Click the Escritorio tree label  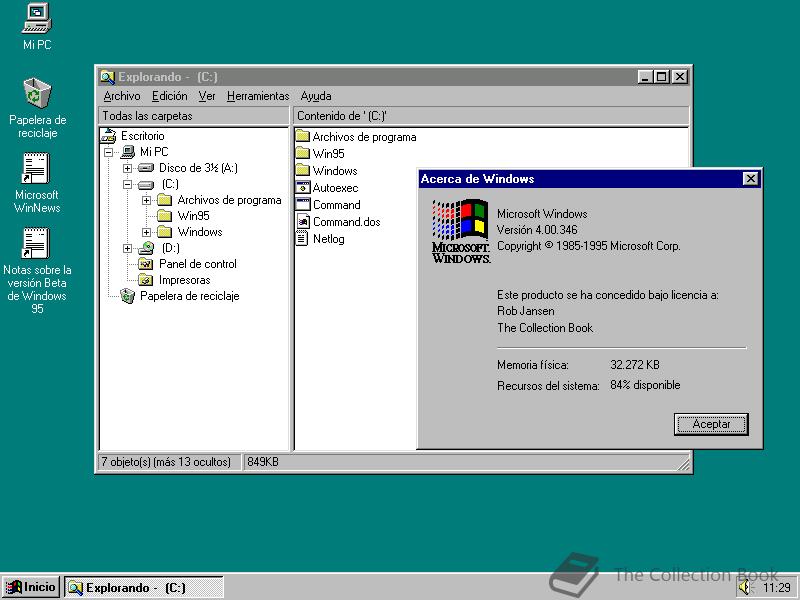click(142, 136)
